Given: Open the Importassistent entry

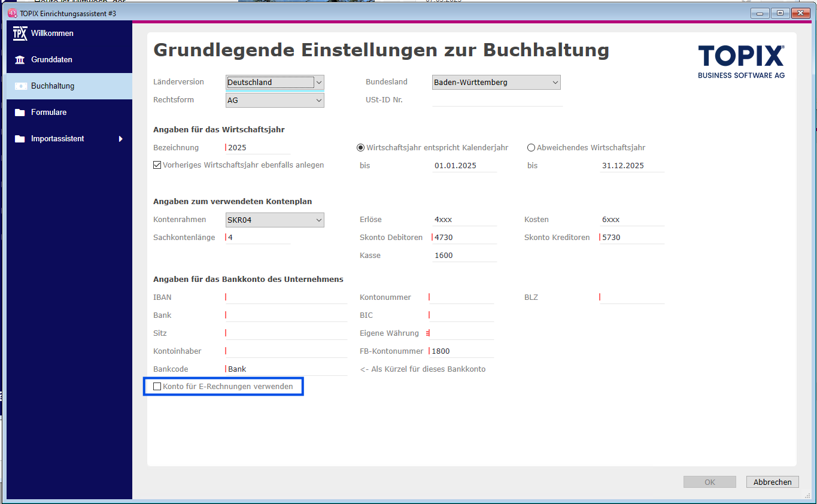Looking at the screenshot, I should coord(69,139).
